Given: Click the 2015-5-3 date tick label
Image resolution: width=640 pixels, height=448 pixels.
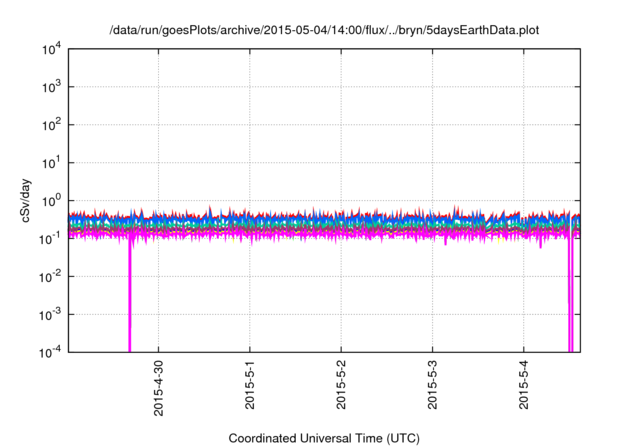Looking at the screenshot, I should (433, 385).
